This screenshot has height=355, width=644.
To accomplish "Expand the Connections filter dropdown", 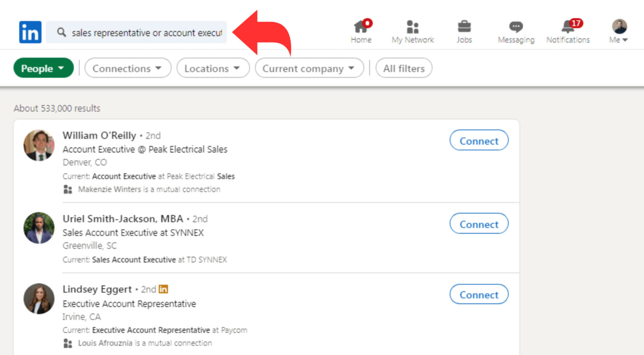I will click(128, 68).
